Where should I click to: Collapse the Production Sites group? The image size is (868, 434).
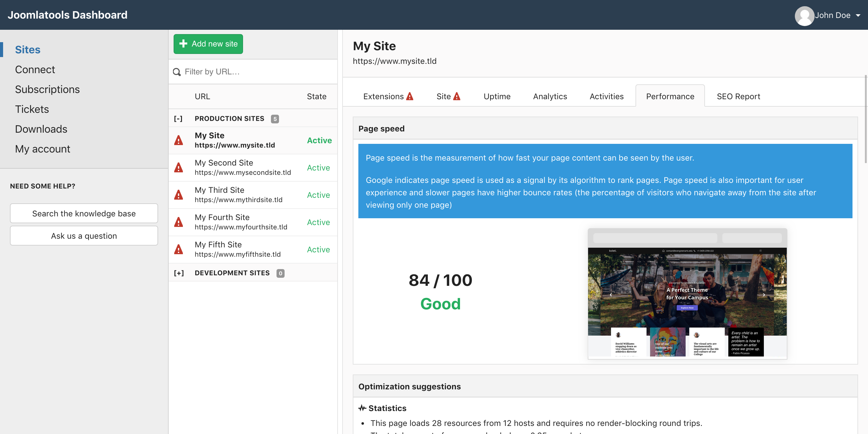click(178, 119)
